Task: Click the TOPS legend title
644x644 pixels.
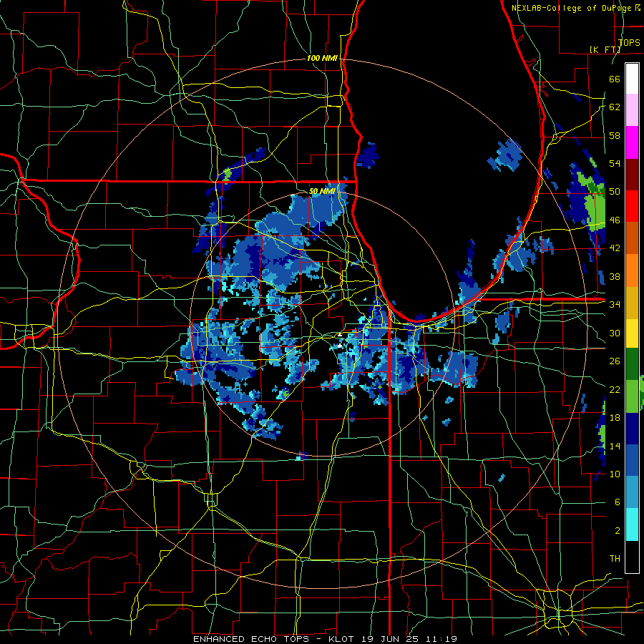Action: (x=629, y=43)
